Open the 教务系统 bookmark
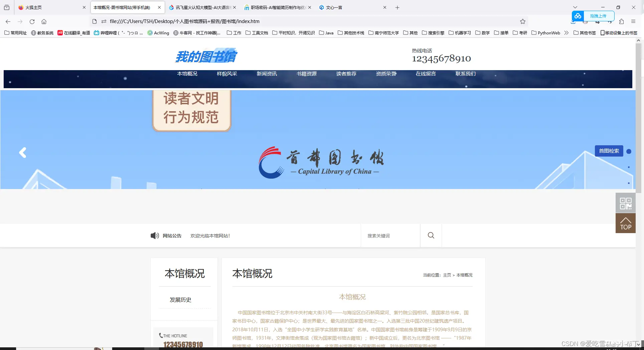 pos(42,33)
